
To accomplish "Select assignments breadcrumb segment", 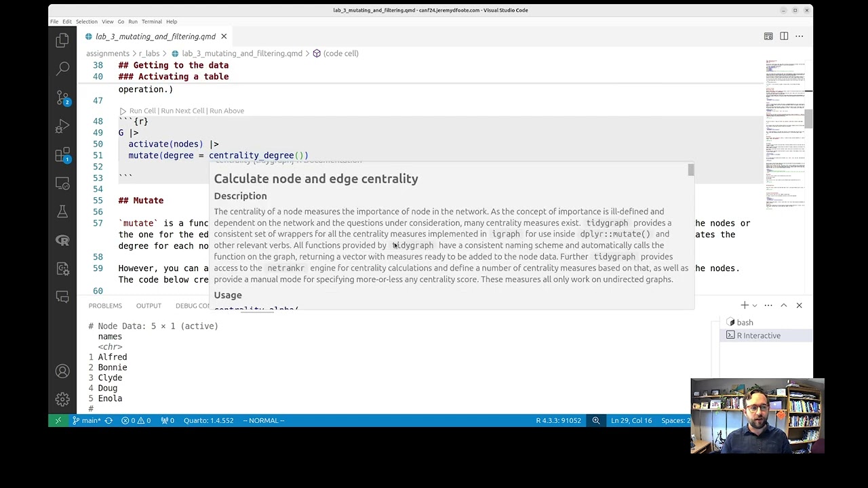I will (107, 54).
